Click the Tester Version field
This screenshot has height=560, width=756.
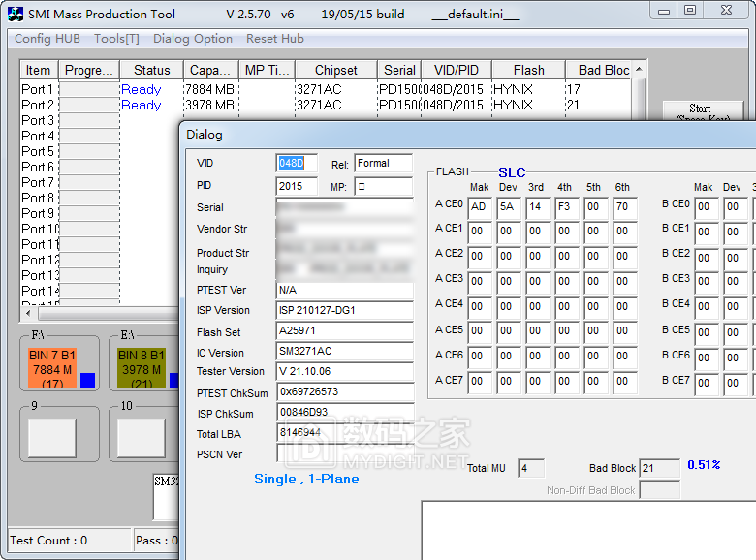pyautogui.click(x=345, y=371)
